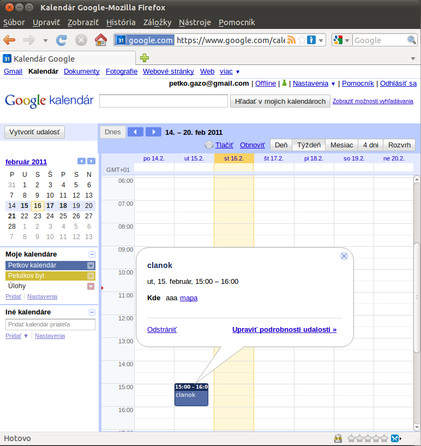Image resolution: width=421 pixels, height=446 pixels.
Task: Click the Obnoviť link
Action: click(x=252, y=145)
